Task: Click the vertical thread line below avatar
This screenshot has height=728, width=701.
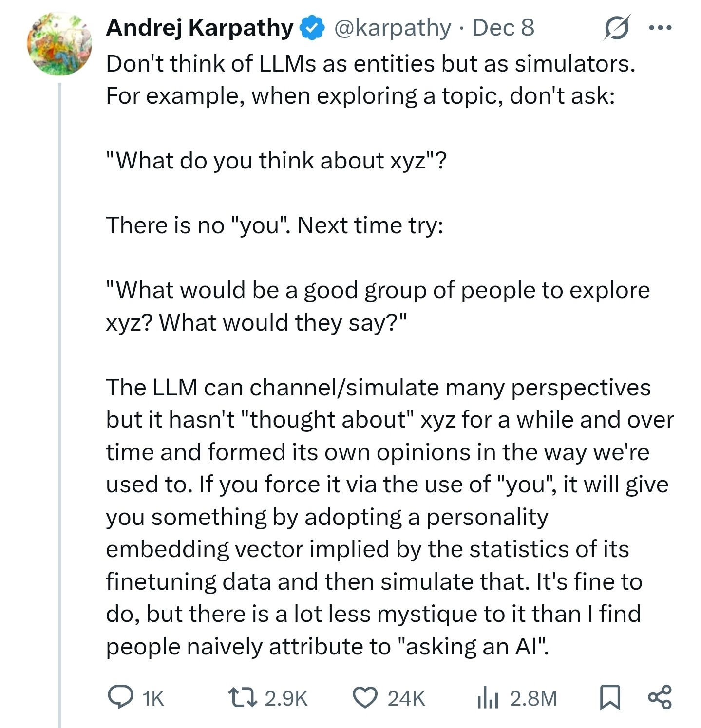Action: point(59,405)
